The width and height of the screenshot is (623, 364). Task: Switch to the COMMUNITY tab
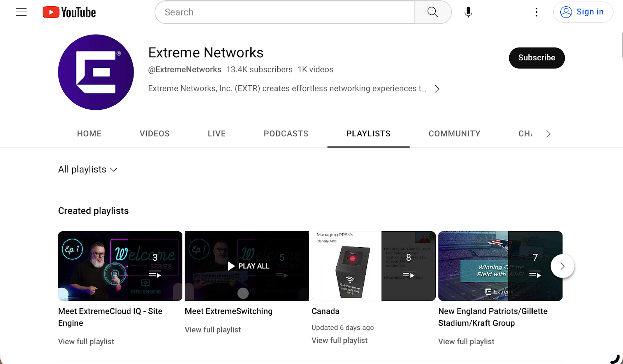pyautogui.click(x=454, y=134)
